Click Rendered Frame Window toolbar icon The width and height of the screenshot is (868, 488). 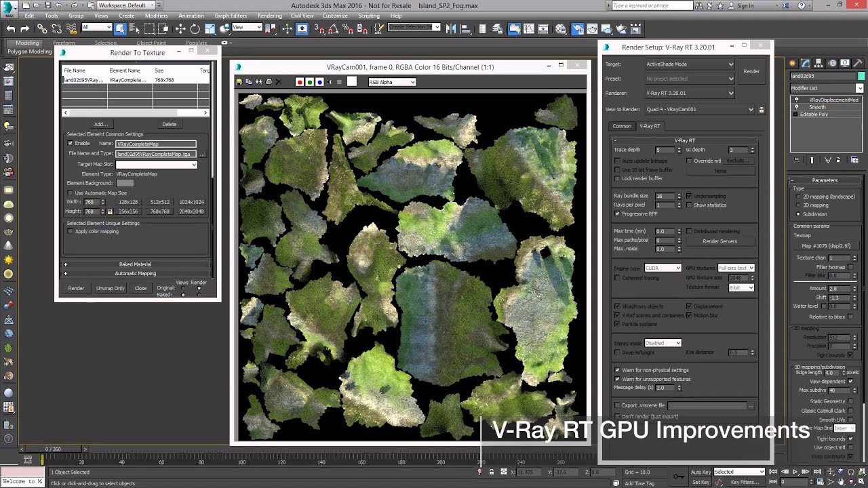tap(592, 28)
